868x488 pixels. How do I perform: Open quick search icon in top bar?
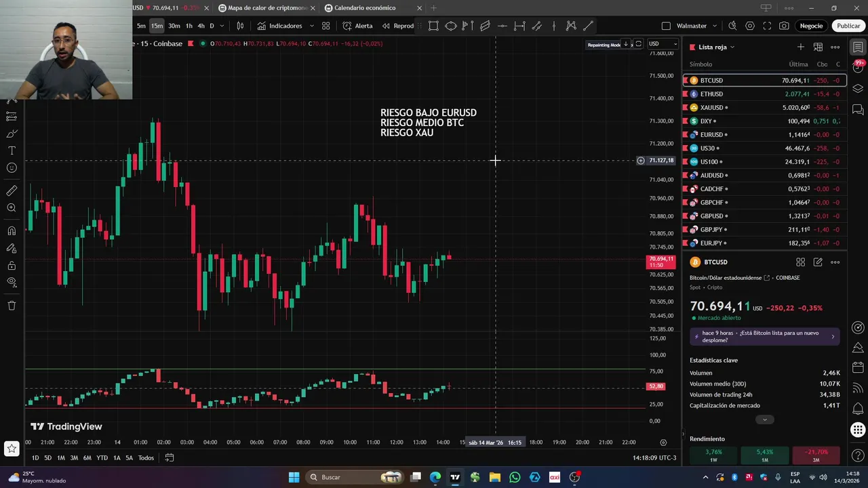[x=732, y=26]
